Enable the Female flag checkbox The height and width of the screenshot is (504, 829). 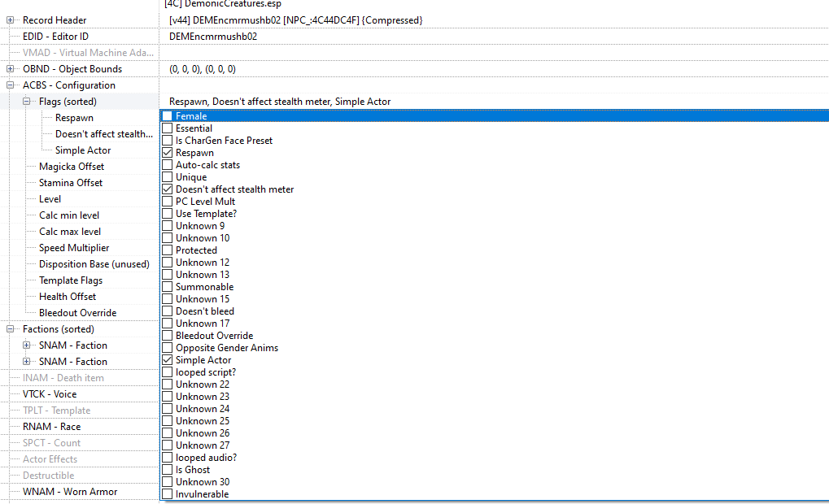tap(168, 115)
